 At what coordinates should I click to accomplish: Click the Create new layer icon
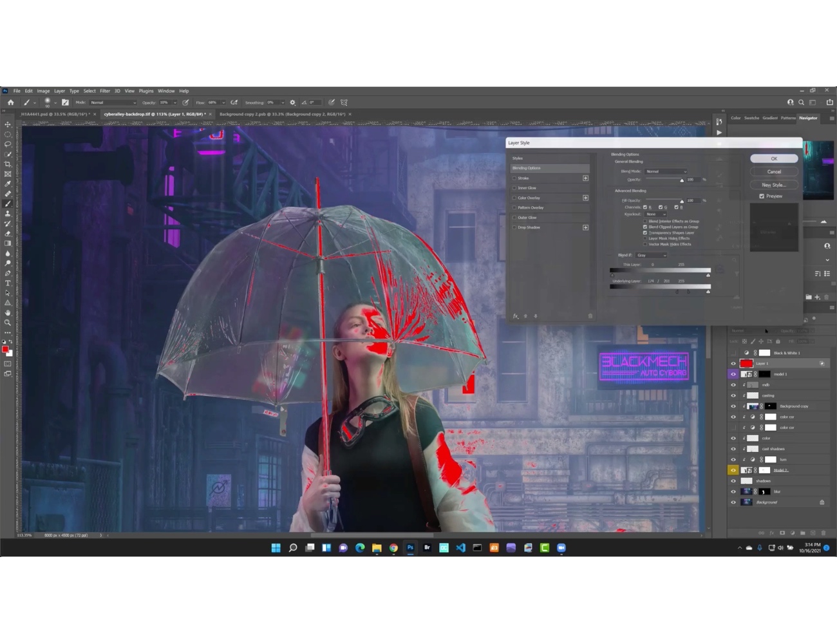coord(813,533)
